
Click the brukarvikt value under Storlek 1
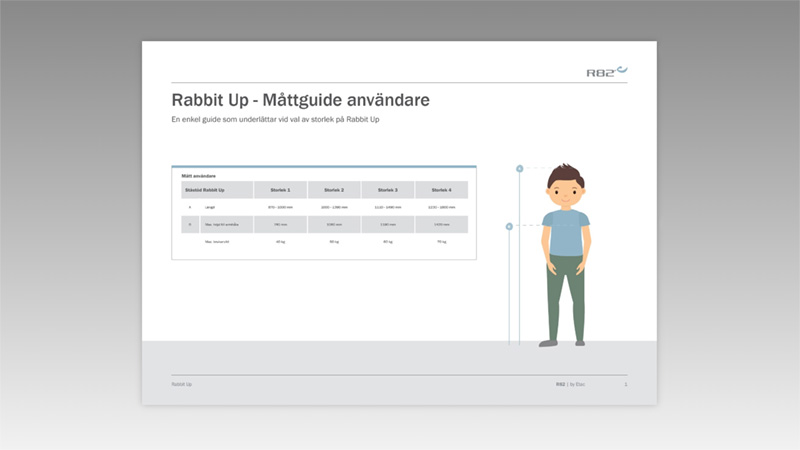(281, 242)
